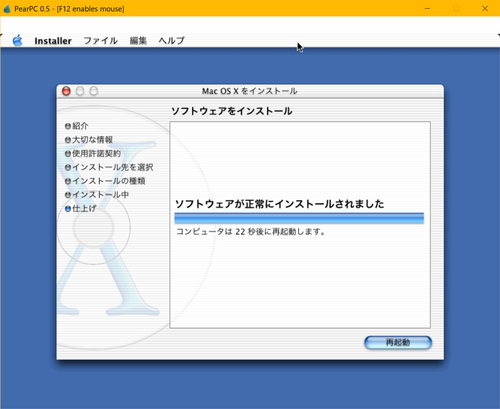Click the gray zoom button of installer
The image size is (500, 409).
[94, 91]
